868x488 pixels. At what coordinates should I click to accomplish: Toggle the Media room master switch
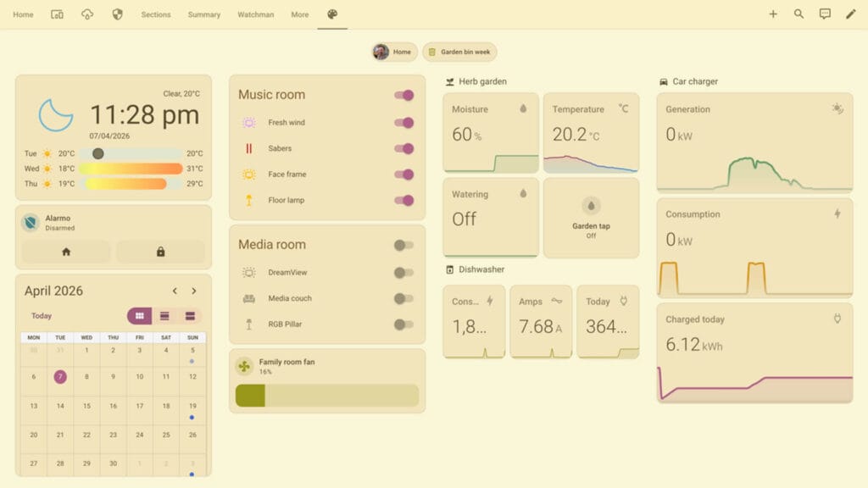click(x=403, y=245)
